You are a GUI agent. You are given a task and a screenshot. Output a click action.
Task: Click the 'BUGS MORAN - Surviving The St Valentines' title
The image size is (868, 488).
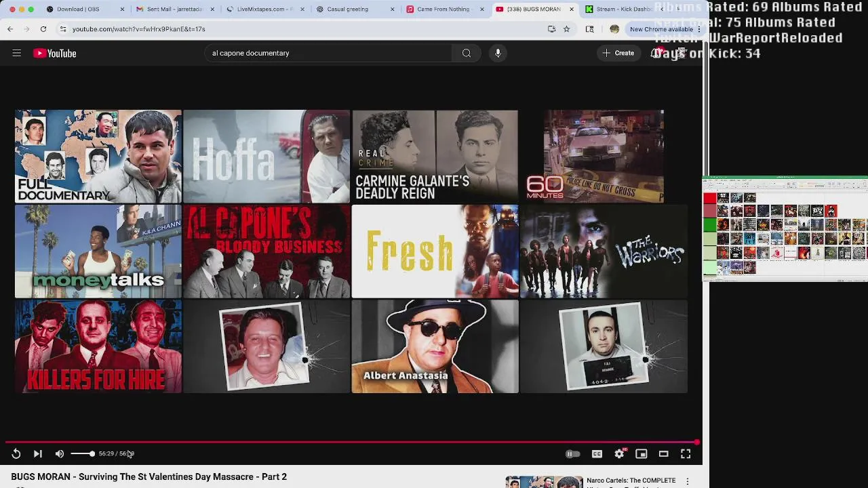point(149,477)
